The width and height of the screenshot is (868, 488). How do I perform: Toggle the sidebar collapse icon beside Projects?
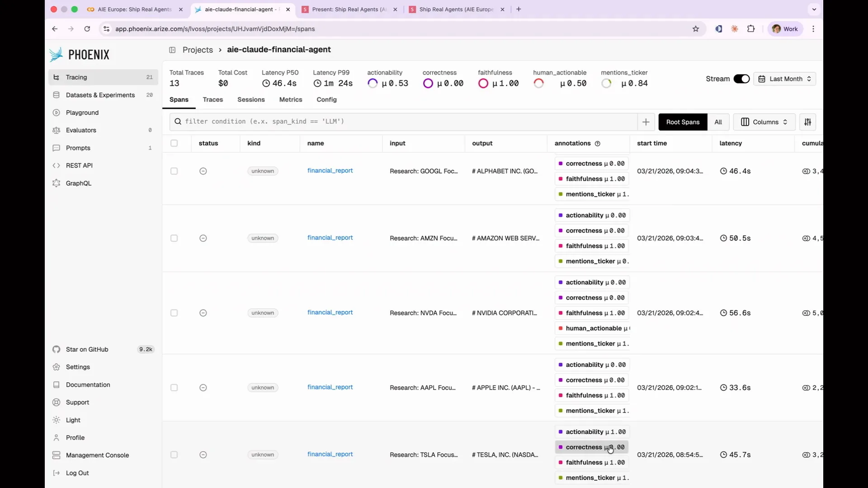(x=172, y=50)
